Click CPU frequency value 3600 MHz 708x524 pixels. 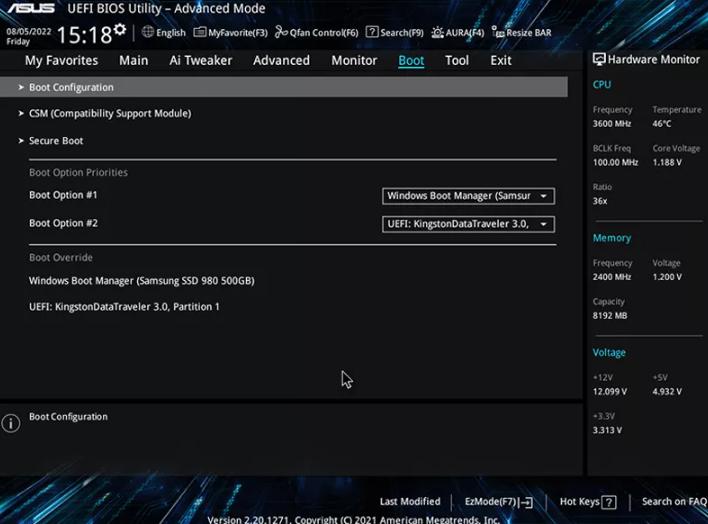(612, 123)
